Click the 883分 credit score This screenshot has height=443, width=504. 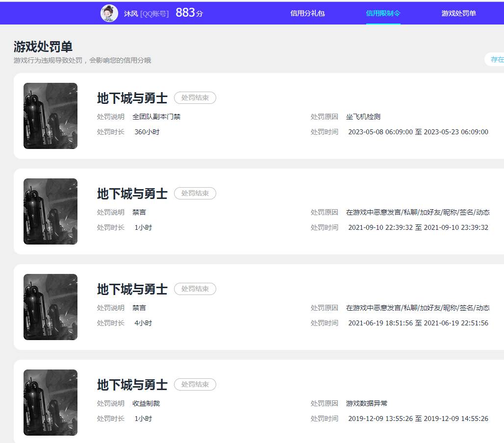point(189,13)
